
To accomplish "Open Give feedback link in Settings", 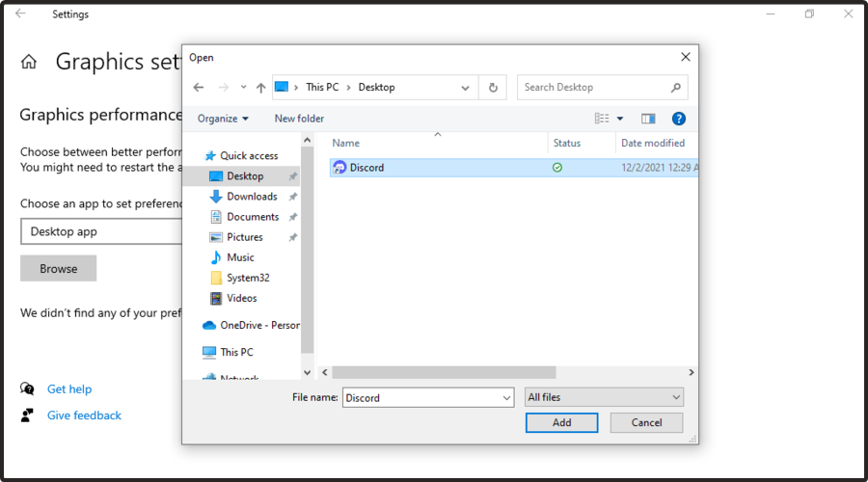I will [x=84, y=415].
